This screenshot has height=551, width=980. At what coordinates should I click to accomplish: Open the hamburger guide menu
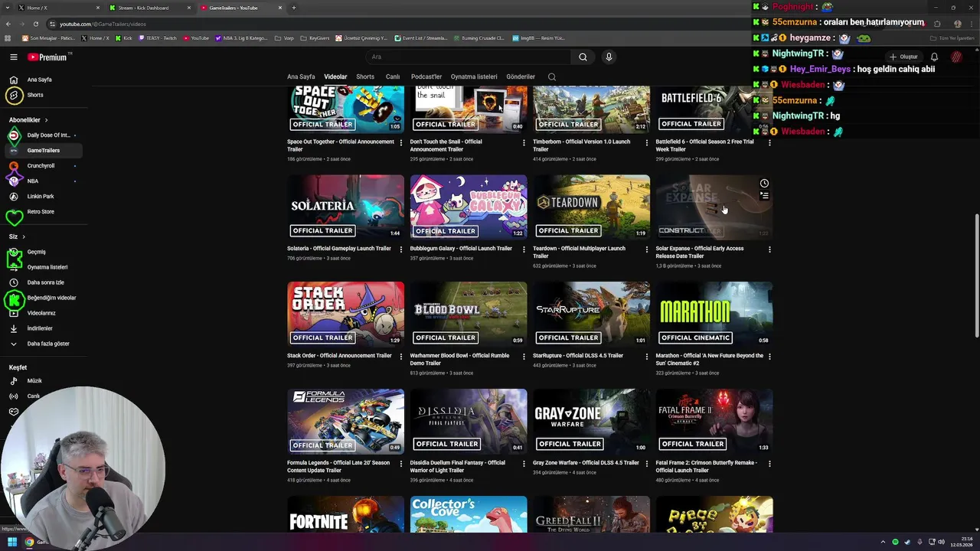click(14, 57)
